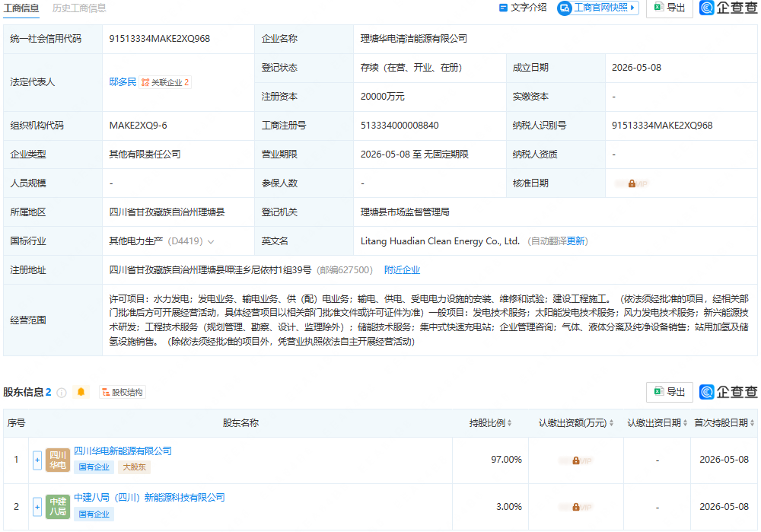The image size is (761, 532).
Task: Select 成立日期 value 2026-05-08
Action: [636, 68]
